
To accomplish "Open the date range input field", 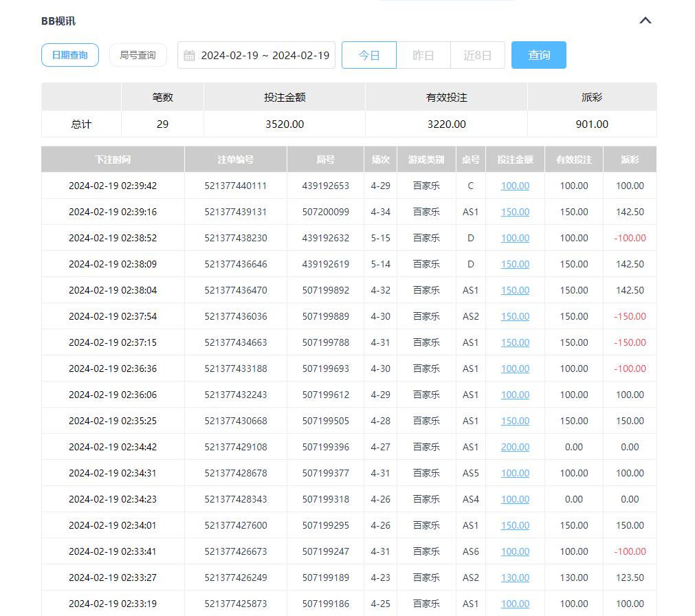I will point(265,56).
